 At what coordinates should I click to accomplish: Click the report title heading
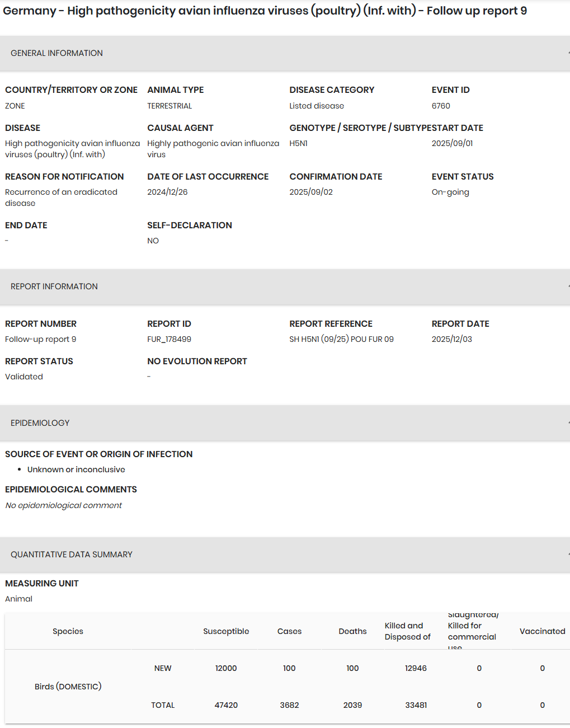point(265,11)
